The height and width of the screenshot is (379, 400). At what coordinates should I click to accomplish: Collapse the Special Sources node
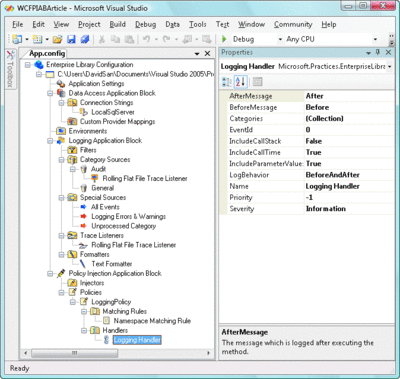[62, 197]
